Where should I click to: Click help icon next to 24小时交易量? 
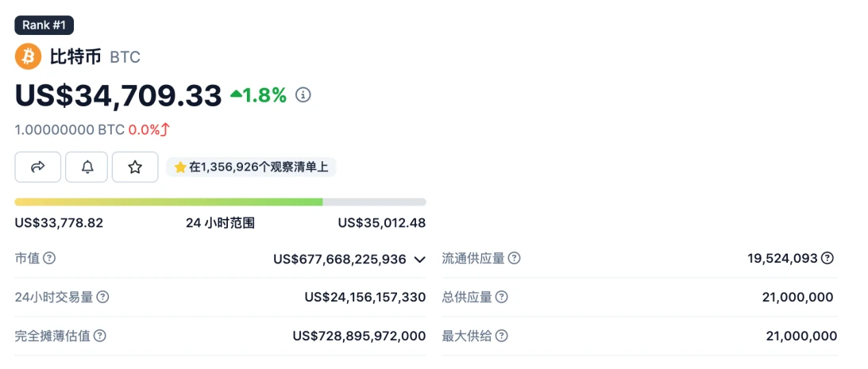pos(102,297)
